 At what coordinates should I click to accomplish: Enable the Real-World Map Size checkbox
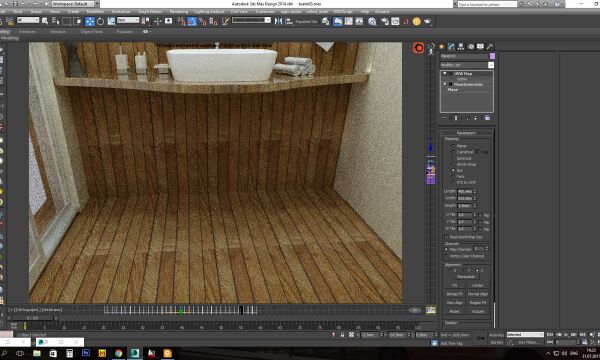pyautogui.click(x=446, y=237)
